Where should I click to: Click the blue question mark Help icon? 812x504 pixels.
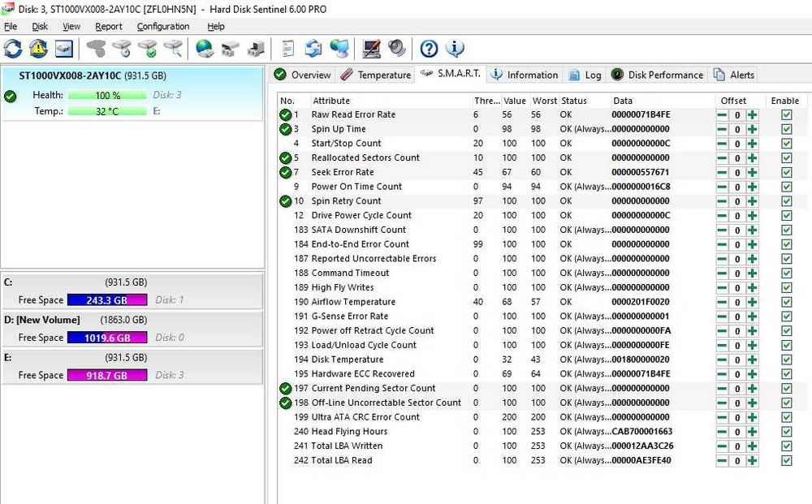[x=429, y=49]
